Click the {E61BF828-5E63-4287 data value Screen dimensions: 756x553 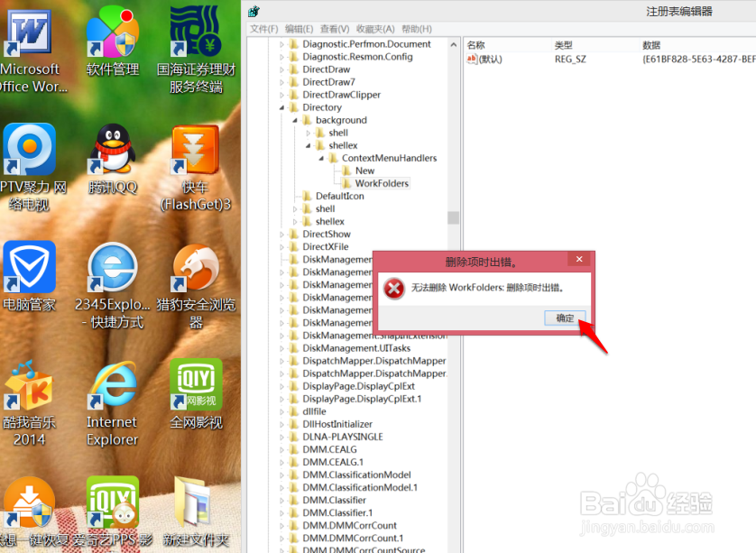pos(698,60)
